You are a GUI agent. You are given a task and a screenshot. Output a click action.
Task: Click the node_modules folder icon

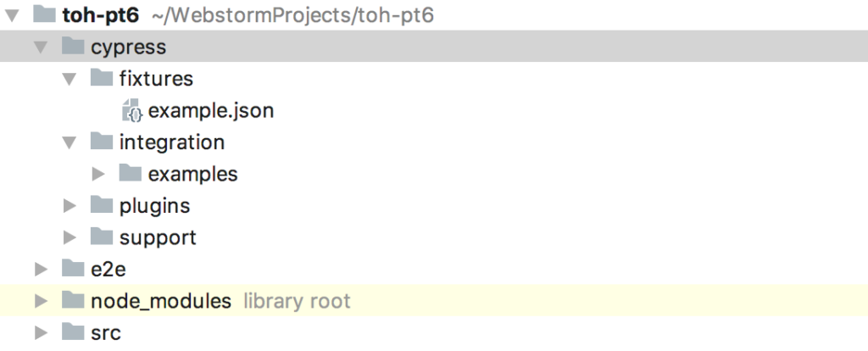click(73, 300)
